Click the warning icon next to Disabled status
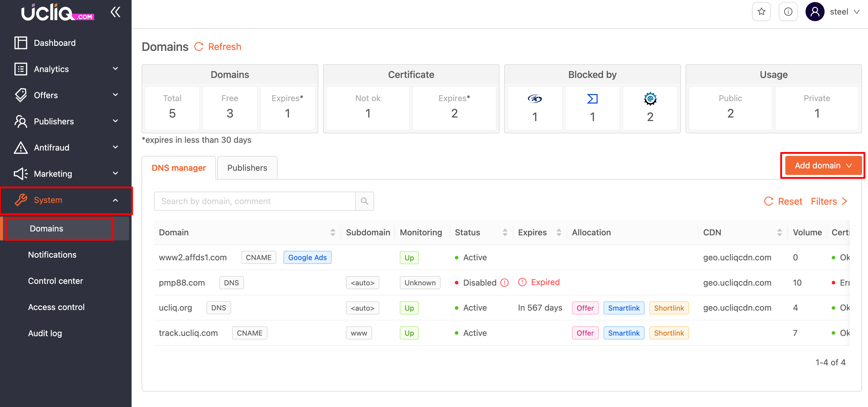The image size is (868, 407). (504, 283)
